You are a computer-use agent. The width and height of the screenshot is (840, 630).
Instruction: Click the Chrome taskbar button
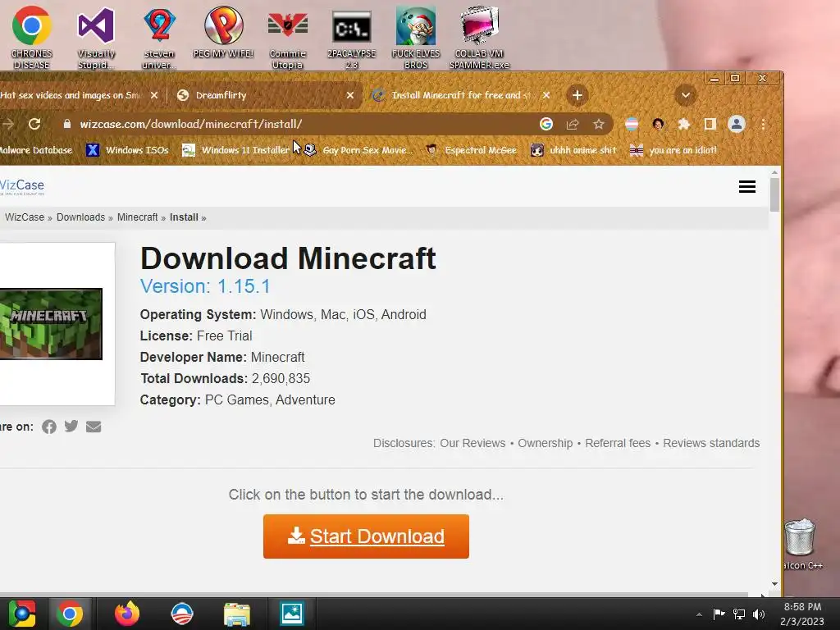tap(70, 614)
